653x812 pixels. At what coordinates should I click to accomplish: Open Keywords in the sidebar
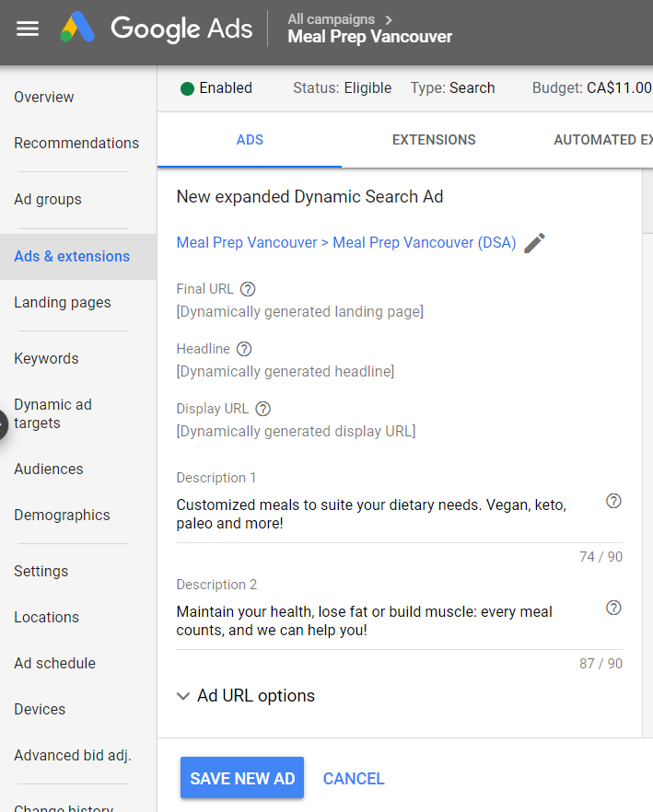point(46,359)
